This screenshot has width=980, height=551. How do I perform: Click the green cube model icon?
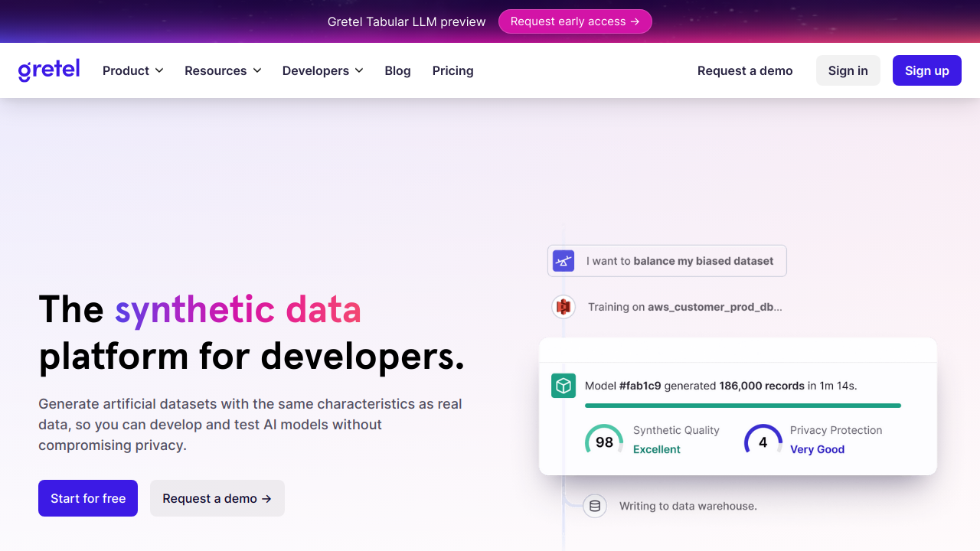tap(563, 386)
